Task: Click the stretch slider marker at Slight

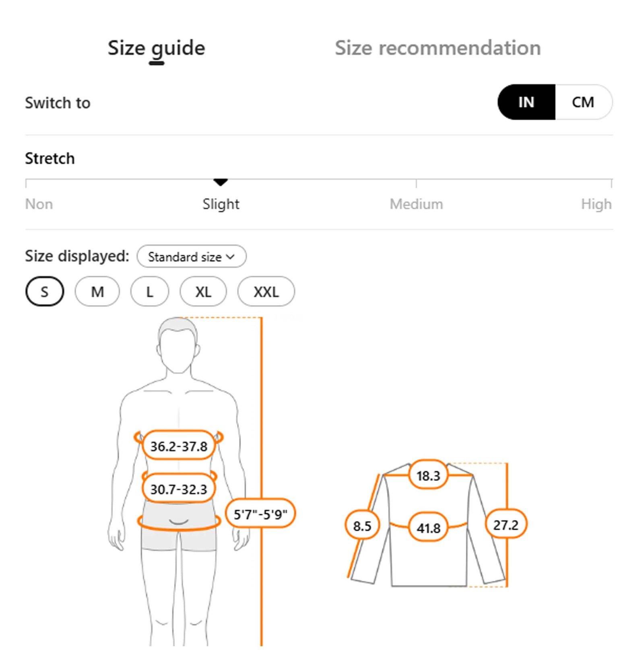Action: click(221, 183)
